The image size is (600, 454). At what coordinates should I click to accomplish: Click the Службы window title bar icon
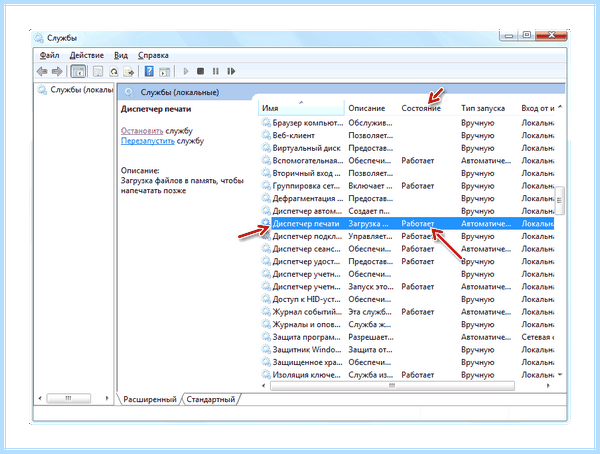point(39,38)
